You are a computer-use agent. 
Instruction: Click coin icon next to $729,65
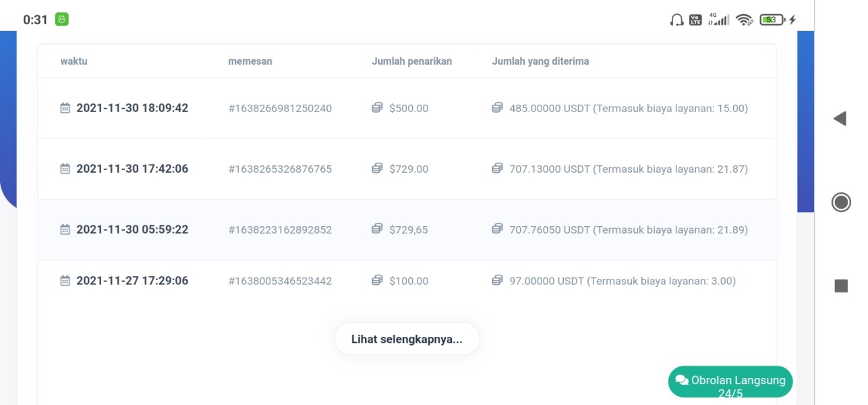[x=377, y=230]
